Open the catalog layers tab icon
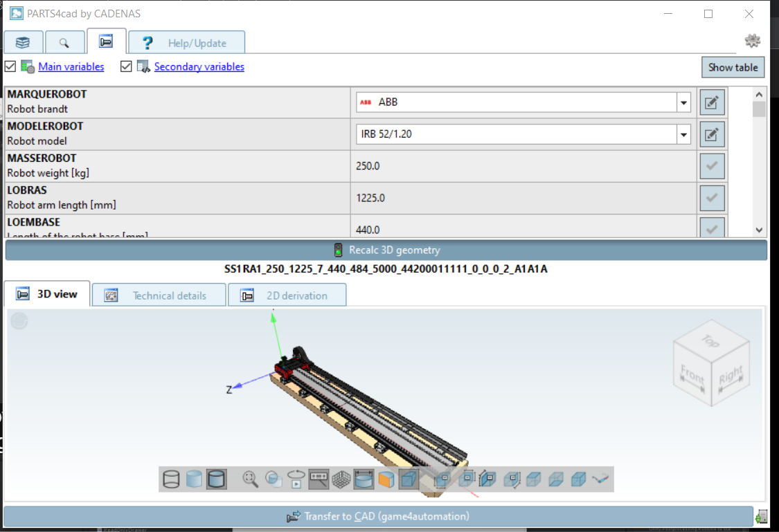This screenshot has width=779, height=532. click(23, 43)
